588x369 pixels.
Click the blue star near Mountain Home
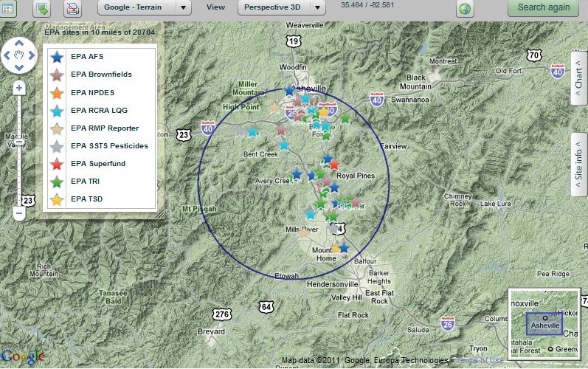[344, 248]
